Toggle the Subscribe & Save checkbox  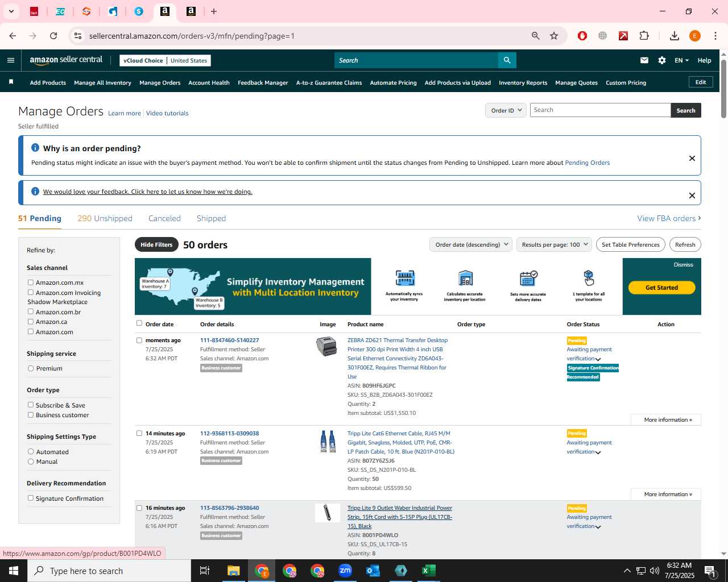point(31,405)
